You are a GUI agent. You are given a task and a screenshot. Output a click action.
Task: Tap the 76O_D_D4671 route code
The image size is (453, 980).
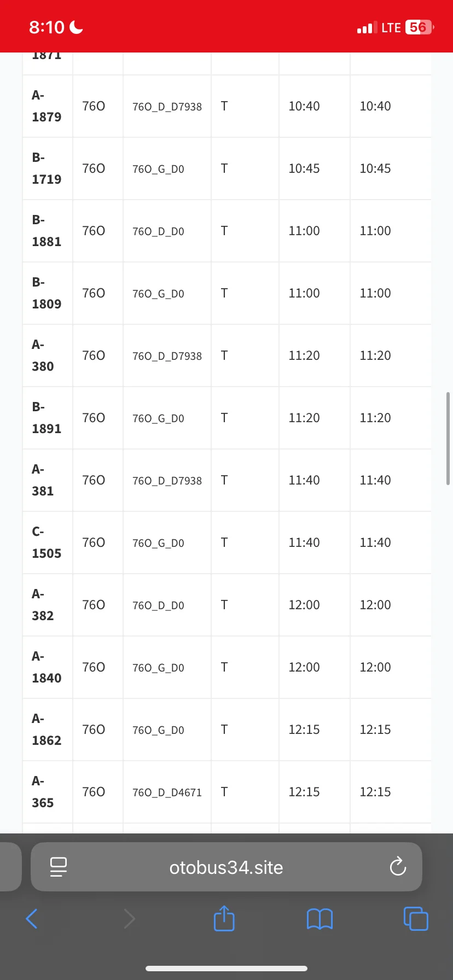pos(167,792)
